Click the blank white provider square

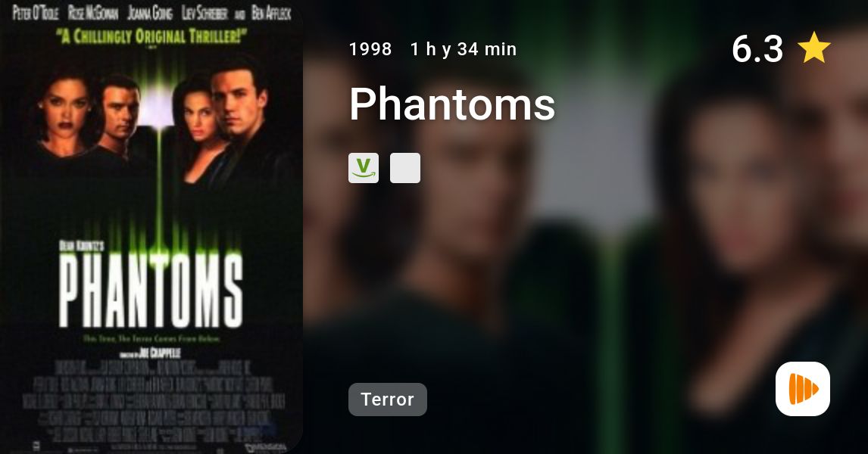[x=405, y=168]
